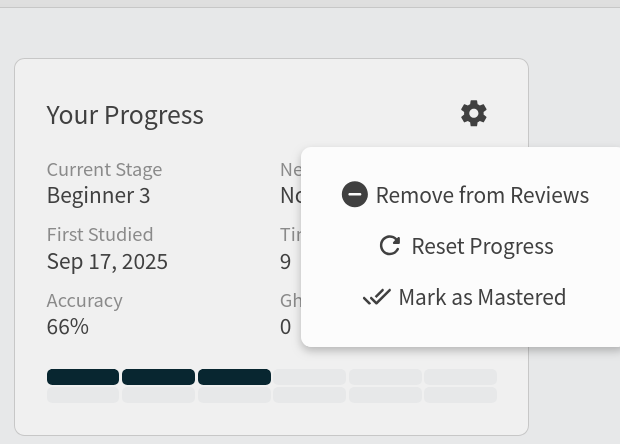The image size is (620, 444).
Task: Click the double checkmark Mastered icon
Action: pyautogui.click(x=376, y=297)
